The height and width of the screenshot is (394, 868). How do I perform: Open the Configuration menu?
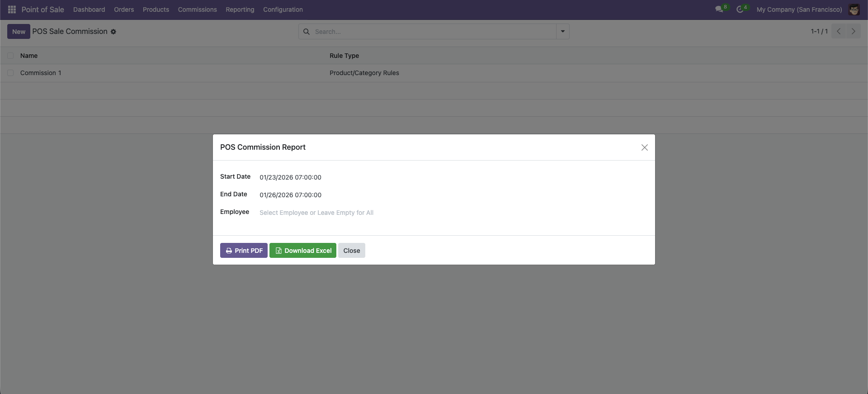[283, 9]
